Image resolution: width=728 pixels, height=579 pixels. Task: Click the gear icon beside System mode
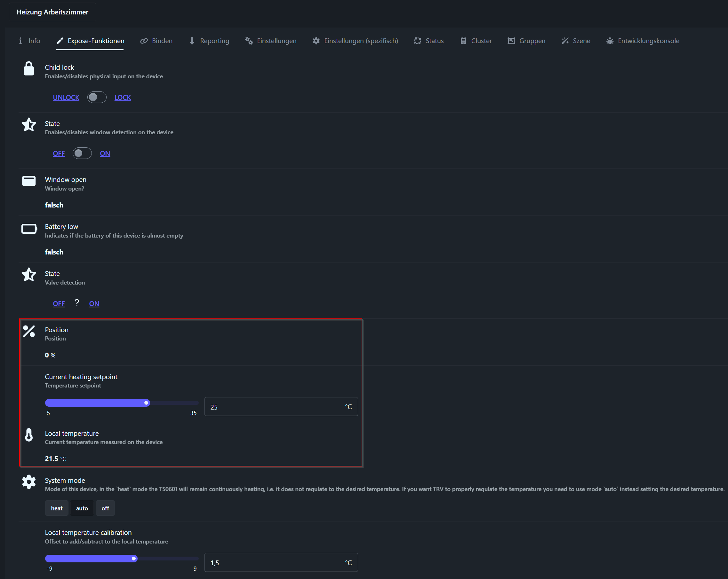pos(29,481)
